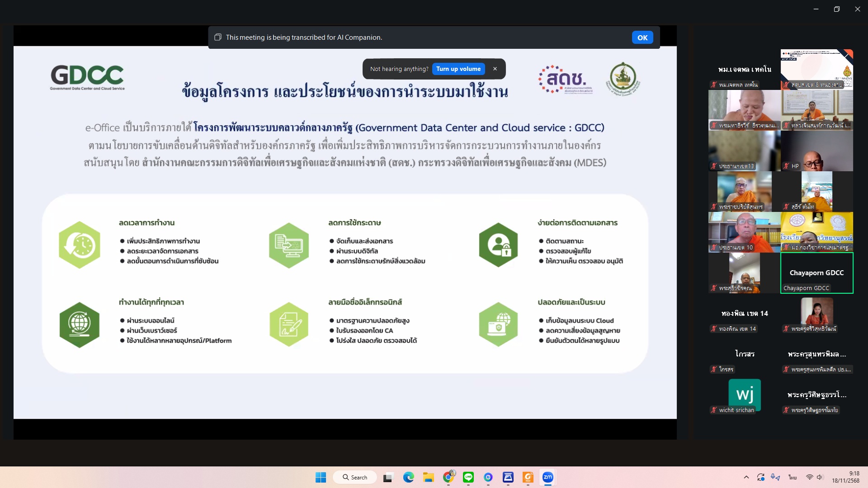Open File Explorer from the taskbar
Image resolution: width=868 pixels, height=488 pixels.
pyautogui.click(x=428, y=477)
